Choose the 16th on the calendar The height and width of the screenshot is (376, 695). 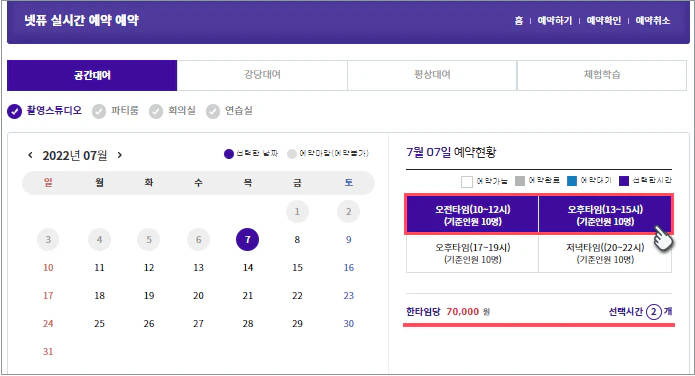pos(349,267)
